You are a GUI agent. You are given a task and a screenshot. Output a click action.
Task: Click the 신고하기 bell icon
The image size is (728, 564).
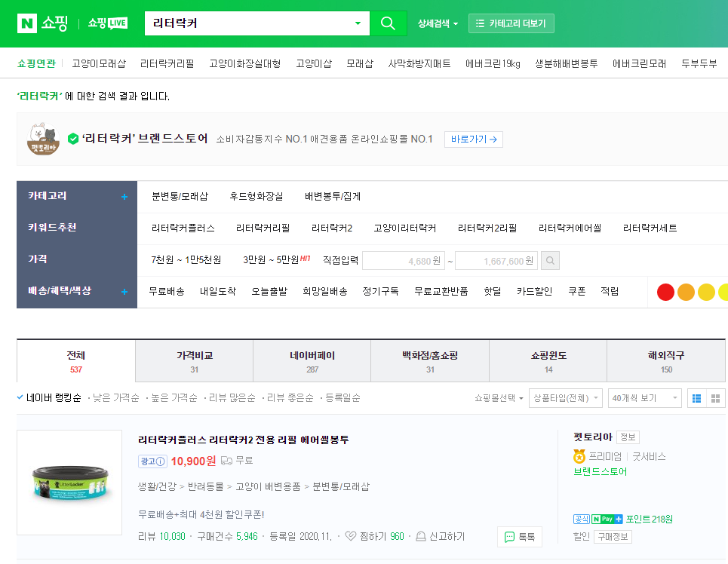421,536
